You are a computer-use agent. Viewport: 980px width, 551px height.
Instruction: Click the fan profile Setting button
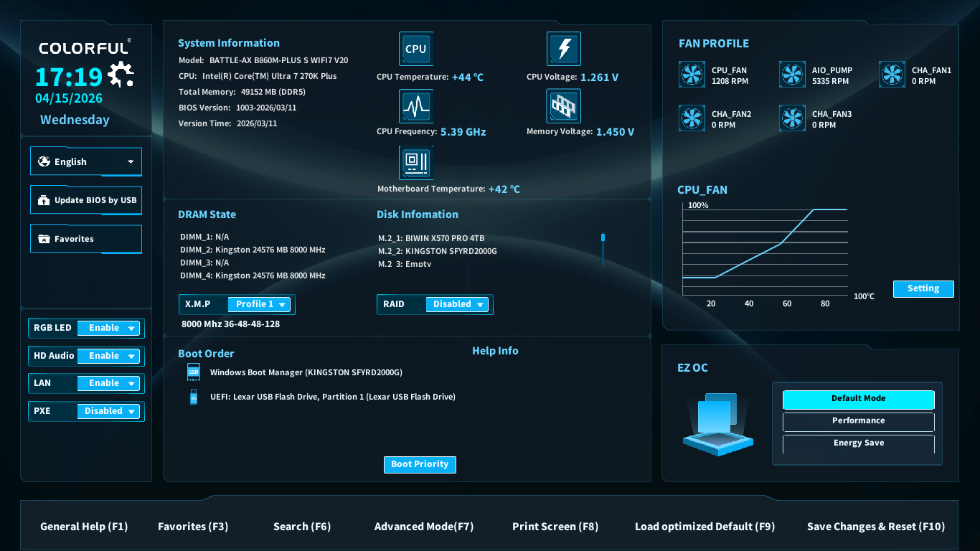923,288
